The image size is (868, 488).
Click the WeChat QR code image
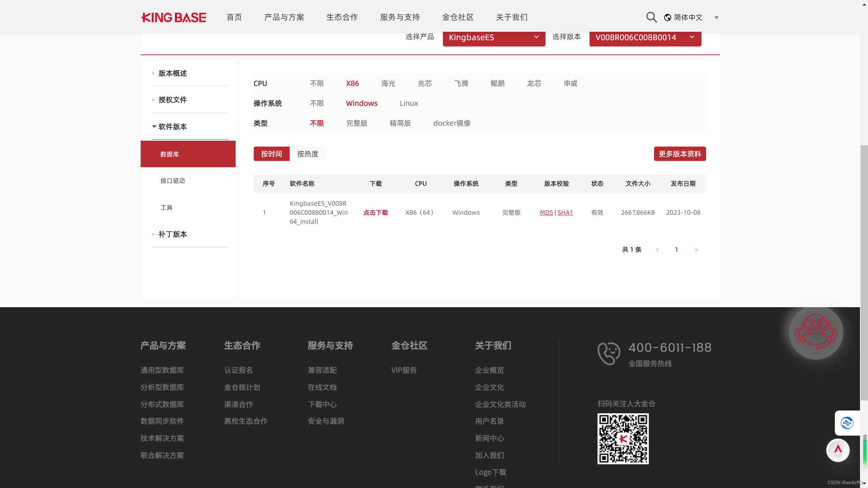[x=623, y=439]
